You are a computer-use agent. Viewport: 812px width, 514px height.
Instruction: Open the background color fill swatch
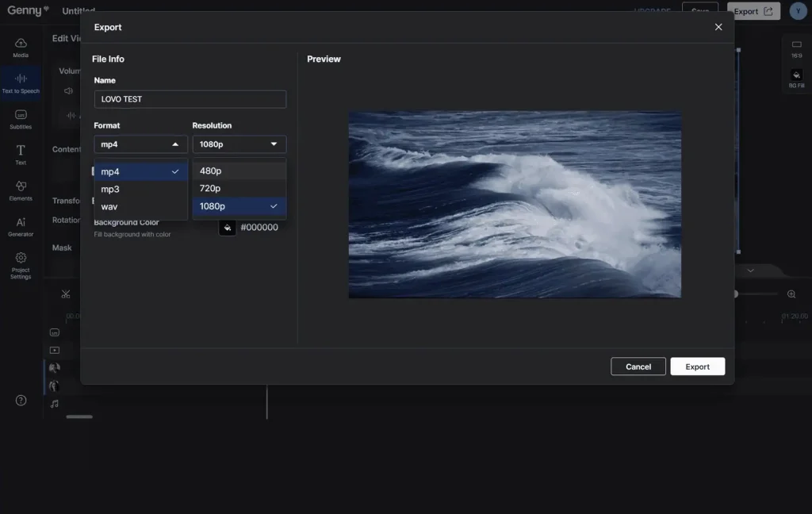coord(228,228)
